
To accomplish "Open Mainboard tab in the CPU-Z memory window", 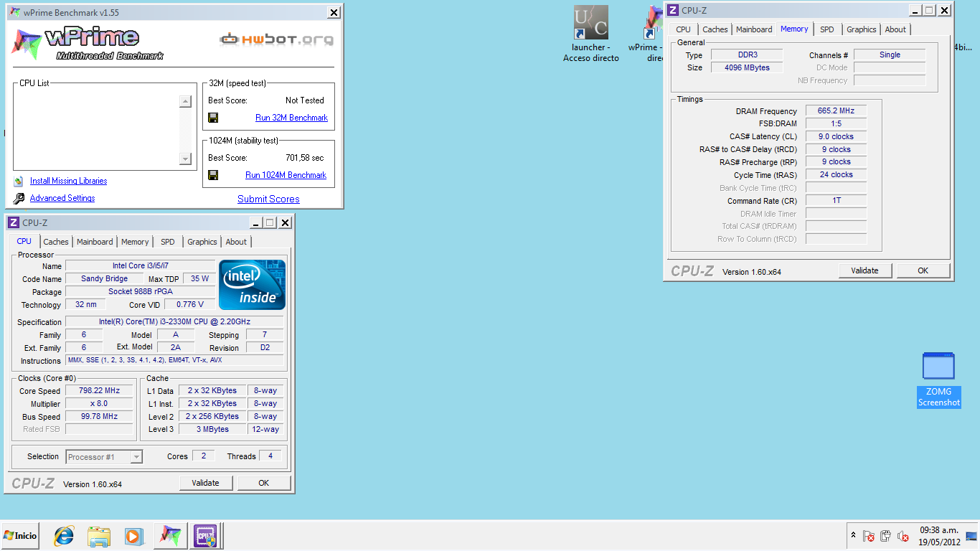I will click(x=754, y=29).
